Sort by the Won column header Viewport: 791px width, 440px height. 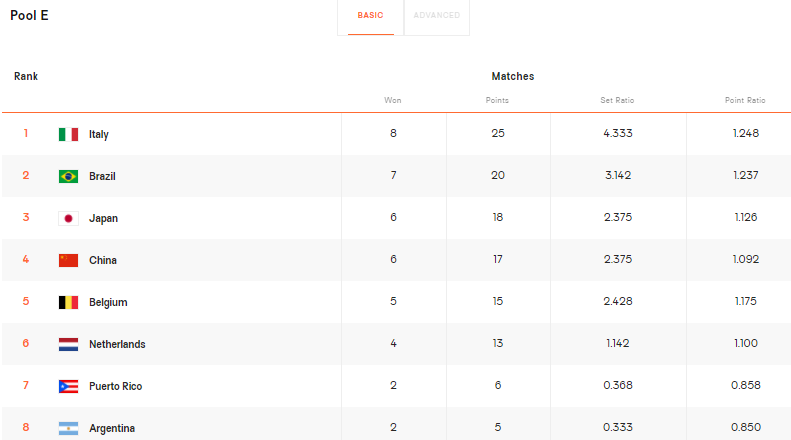[393, 100]
